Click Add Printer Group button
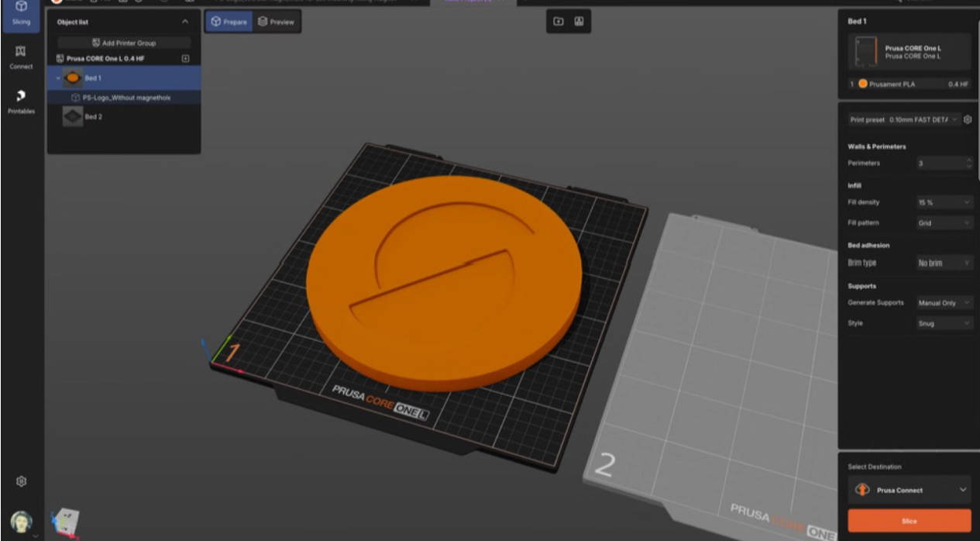Screen dimensions: 980x541 pyautogui.click(x=124, y=43)
